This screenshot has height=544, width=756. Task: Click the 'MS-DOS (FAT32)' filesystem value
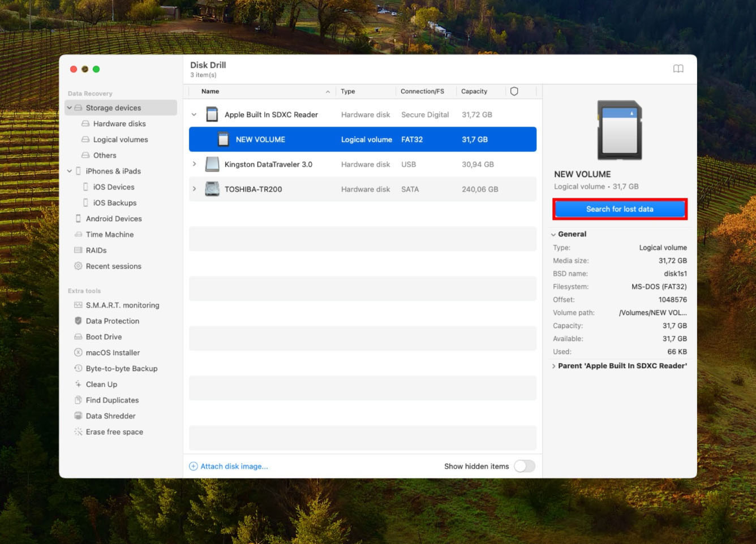click(659, 287)
